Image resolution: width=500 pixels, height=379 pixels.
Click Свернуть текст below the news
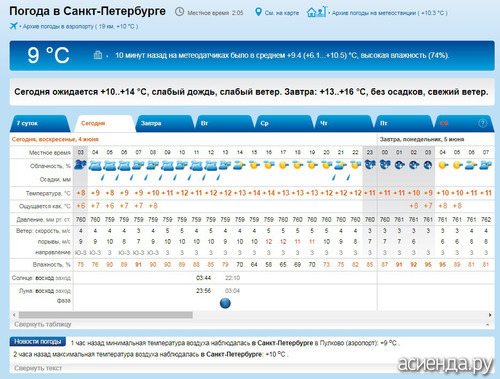click(x=38, y=368)
